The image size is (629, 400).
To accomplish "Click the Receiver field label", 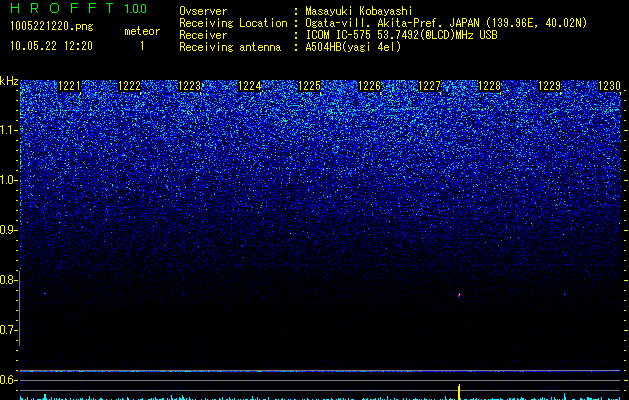I will coord(203,35).
